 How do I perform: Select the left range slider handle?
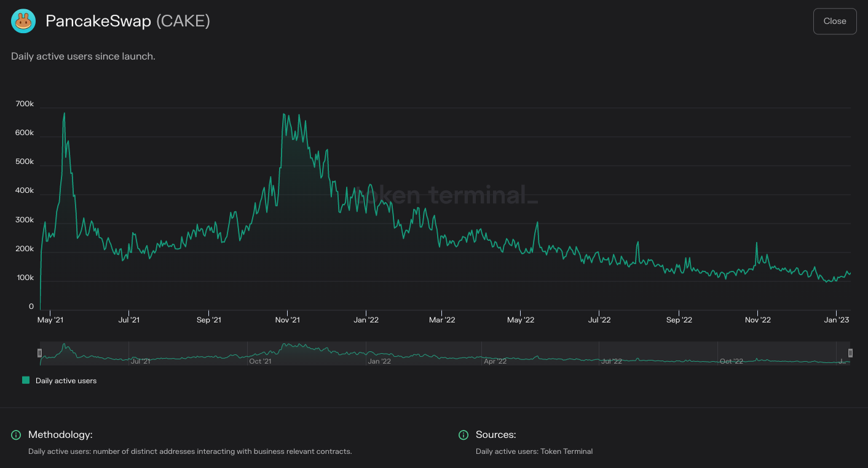pyautogui.click(x=40, y=353)
